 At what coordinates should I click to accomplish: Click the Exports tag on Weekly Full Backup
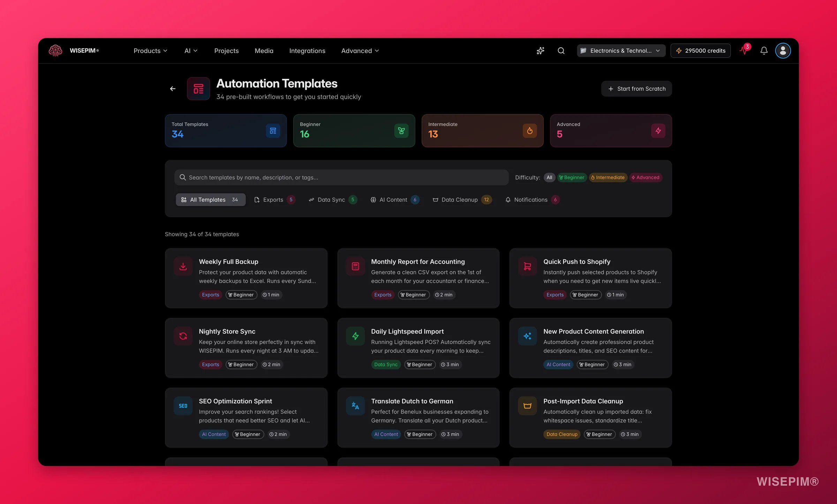210,295
